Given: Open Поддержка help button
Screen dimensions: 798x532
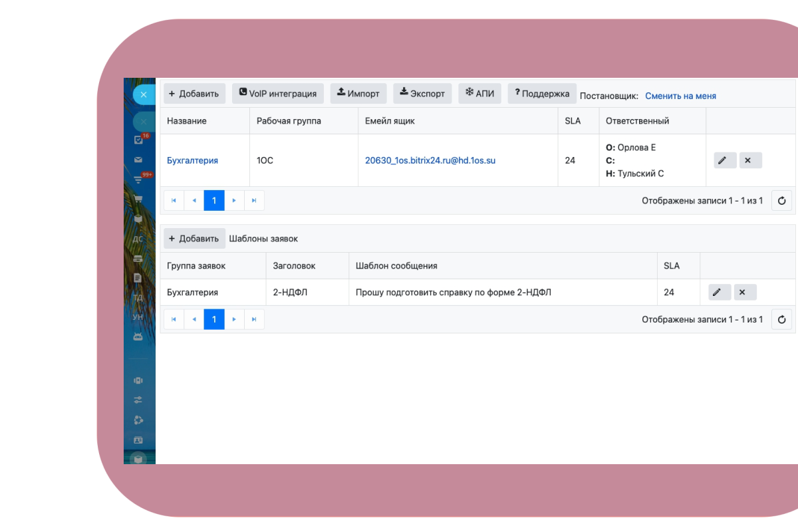Looking at the screenshot, I should pyautogui.click(x=541, y=94).
